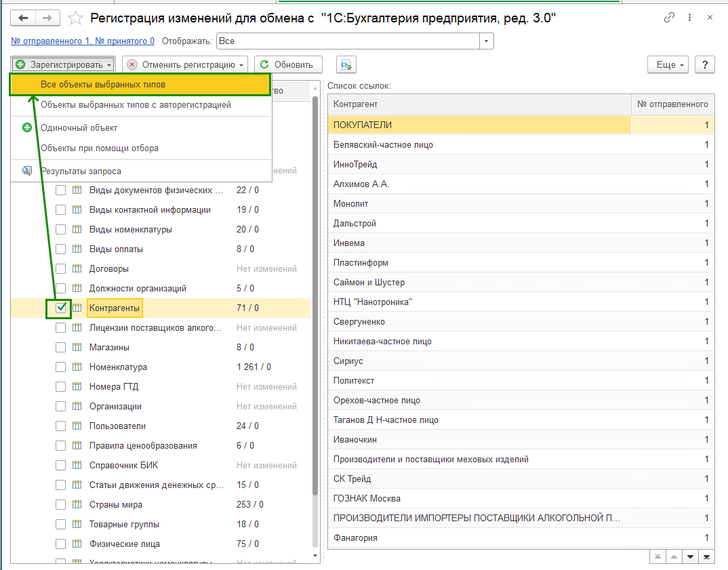Click scroll-down arrow of left tree
Viewport: 728px width, 570px height.
point(315,556)
